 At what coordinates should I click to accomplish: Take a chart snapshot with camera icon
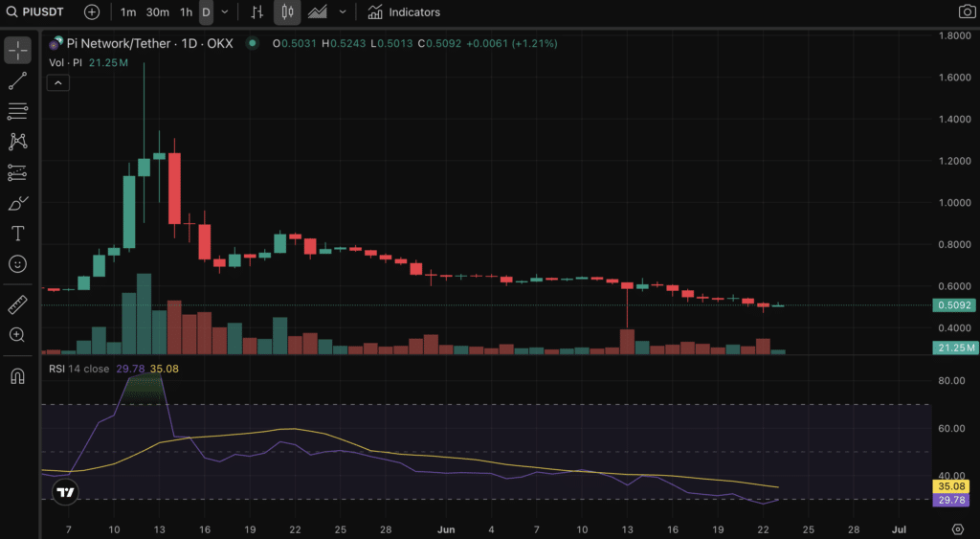[x=967, y=11]
